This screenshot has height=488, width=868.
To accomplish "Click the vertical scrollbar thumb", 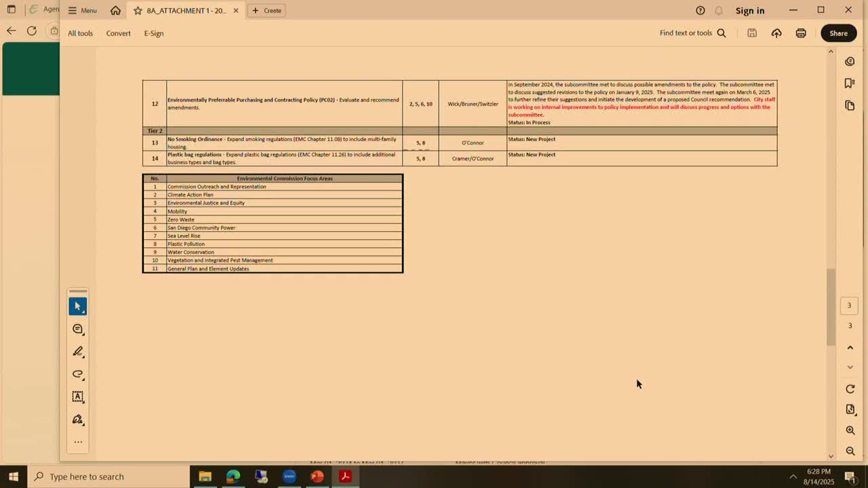I will [831, 307].
